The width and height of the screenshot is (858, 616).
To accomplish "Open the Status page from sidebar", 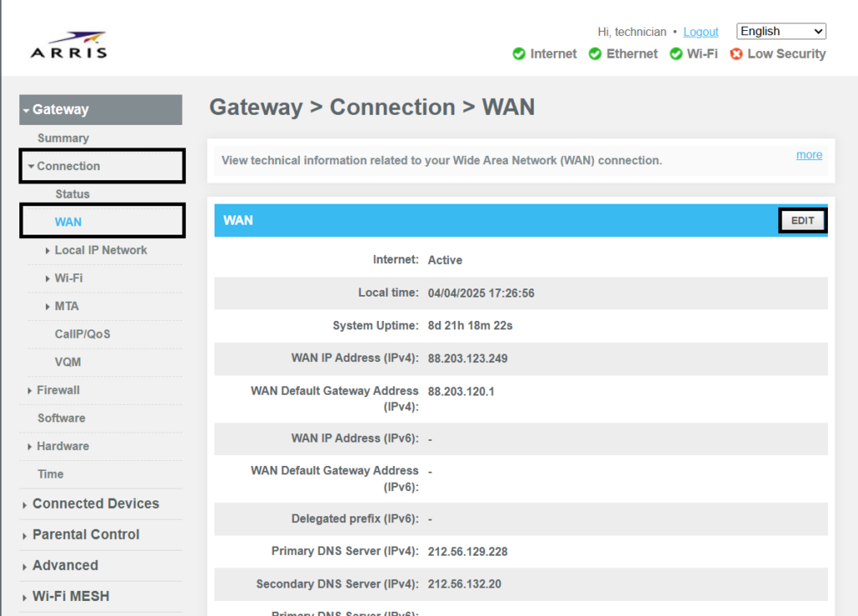I will pyautogui.click(x=72, y=194).
